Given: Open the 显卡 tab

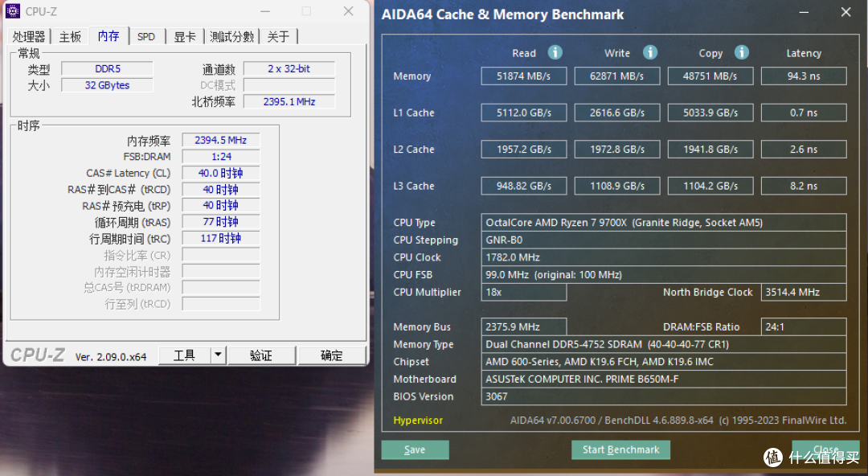Looking at the screenshot, I should (x=184, y=36).
